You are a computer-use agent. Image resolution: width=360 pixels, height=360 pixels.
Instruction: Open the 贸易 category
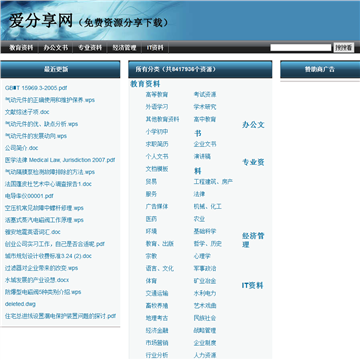click(151, 182)
